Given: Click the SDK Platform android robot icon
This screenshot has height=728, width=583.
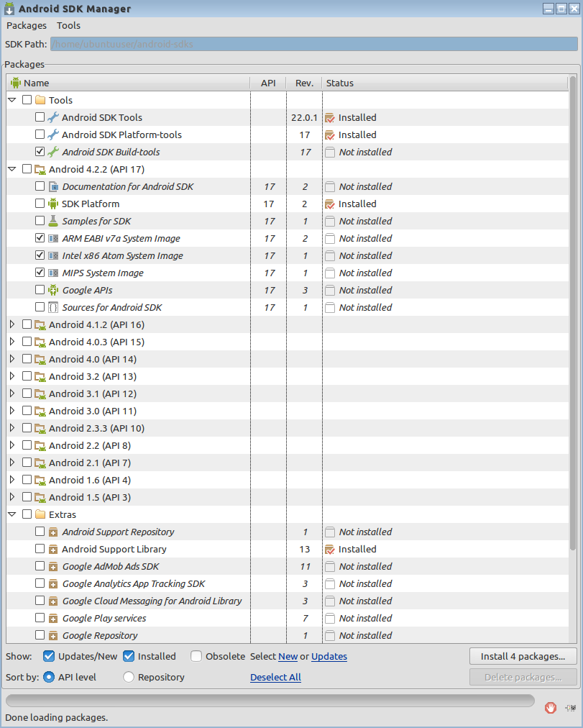Looking at the screenshot, I should coord(53,204).
